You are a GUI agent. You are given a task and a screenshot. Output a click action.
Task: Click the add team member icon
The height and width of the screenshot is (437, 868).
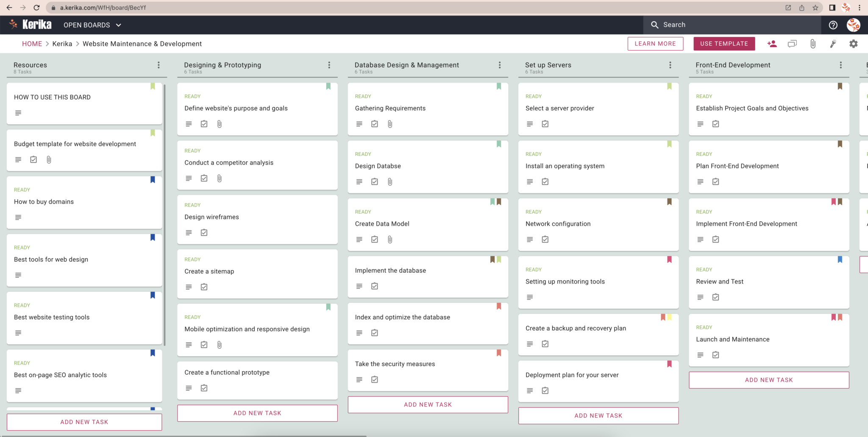coord(772,44)
